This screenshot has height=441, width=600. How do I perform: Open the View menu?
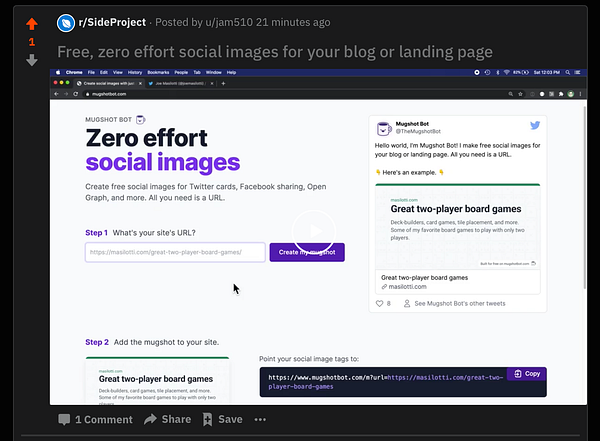117,72
